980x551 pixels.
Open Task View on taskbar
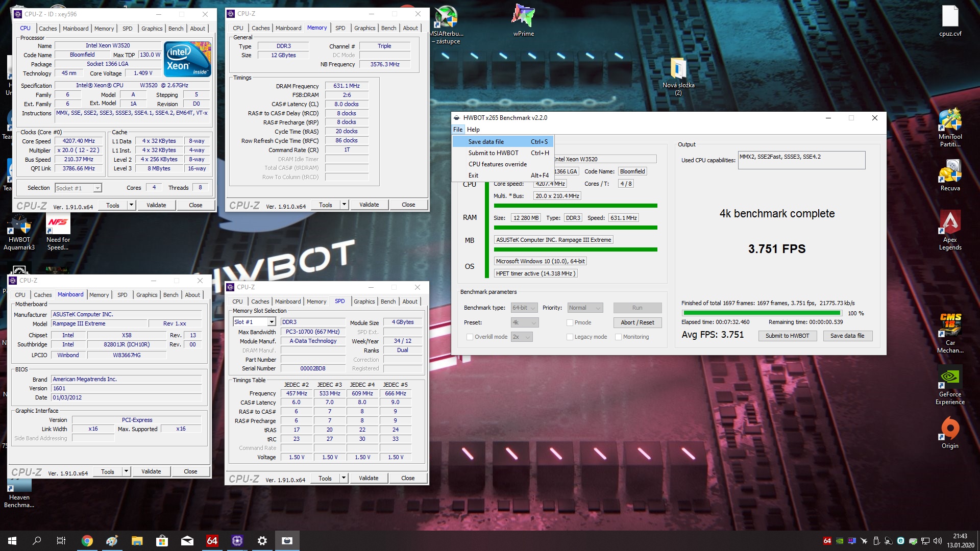tap(61, 541)
